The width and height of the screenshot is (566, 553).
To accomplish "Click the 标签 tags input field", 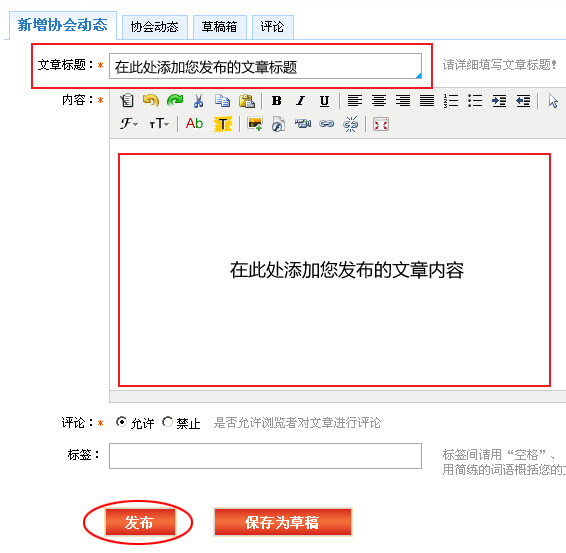I will tap(265, 456).
